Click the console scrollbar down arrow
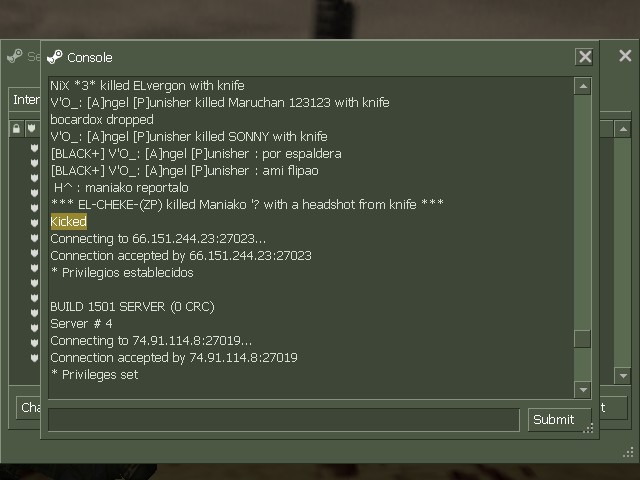 582,390
